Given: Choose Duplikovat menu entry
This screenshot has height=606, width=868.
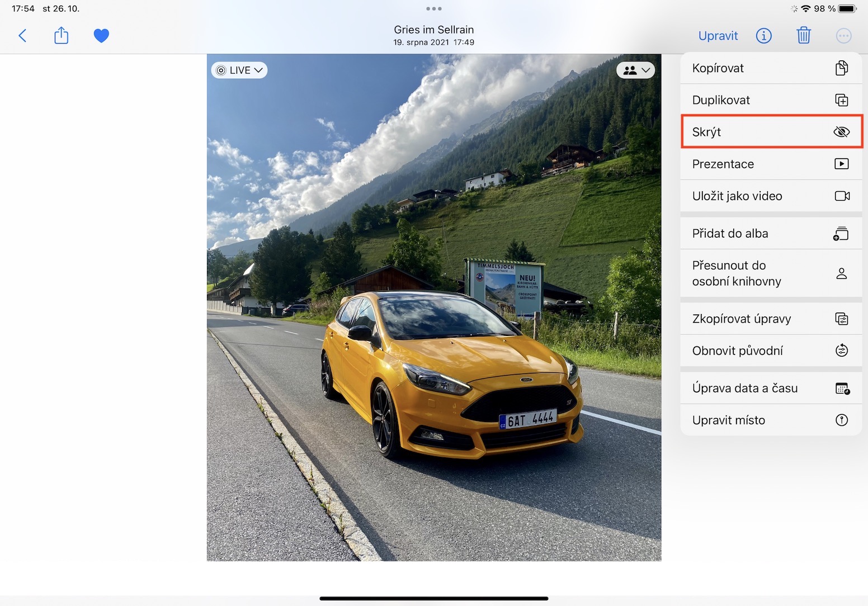Looking at the screenshot, I should (771, 100).
